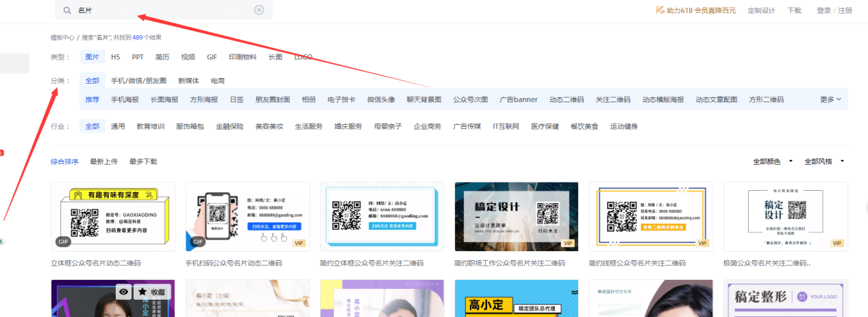The image size is (868, 317).
Task: Choose the 新媒体 category
Action: pyautogui.click(x=188, y=80)
